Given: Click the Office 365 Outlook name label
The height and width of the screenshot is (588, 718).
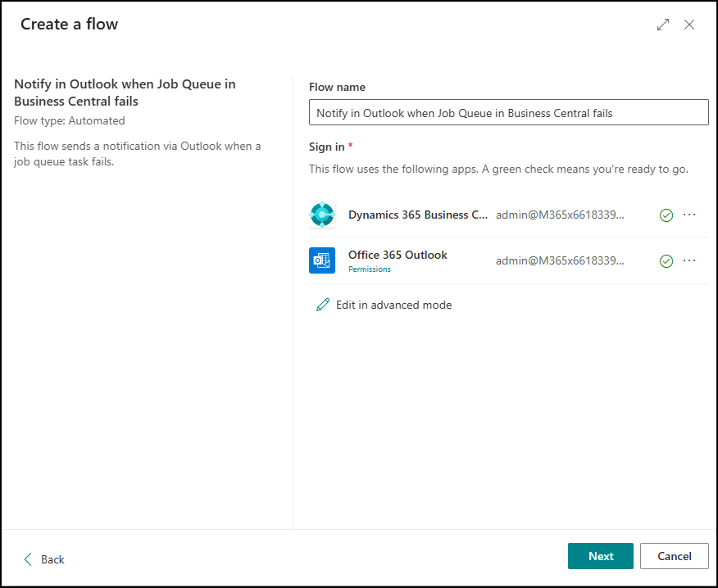Looking at the screenshot, I should tap(398, 255).
